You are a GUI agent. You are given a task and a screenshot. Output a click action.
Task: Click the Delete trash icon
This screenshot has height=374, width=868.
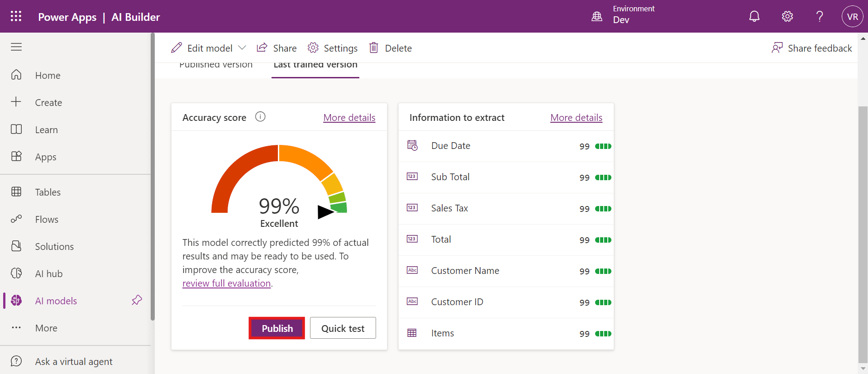coord(374,48)
